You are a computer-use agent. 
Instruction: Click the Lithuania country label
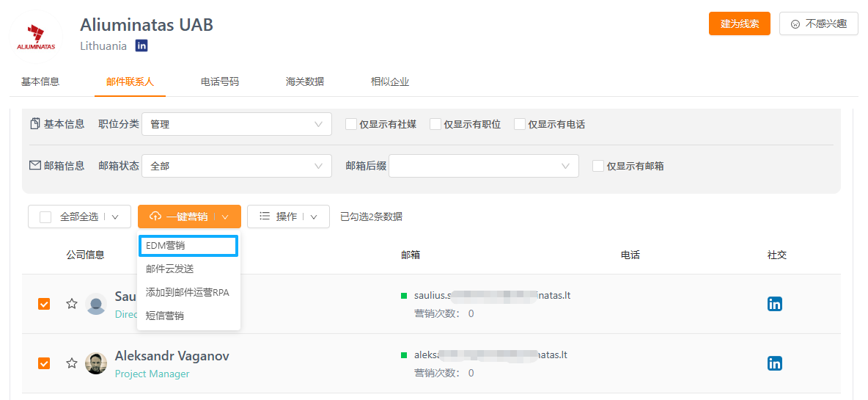click(103, 46)
